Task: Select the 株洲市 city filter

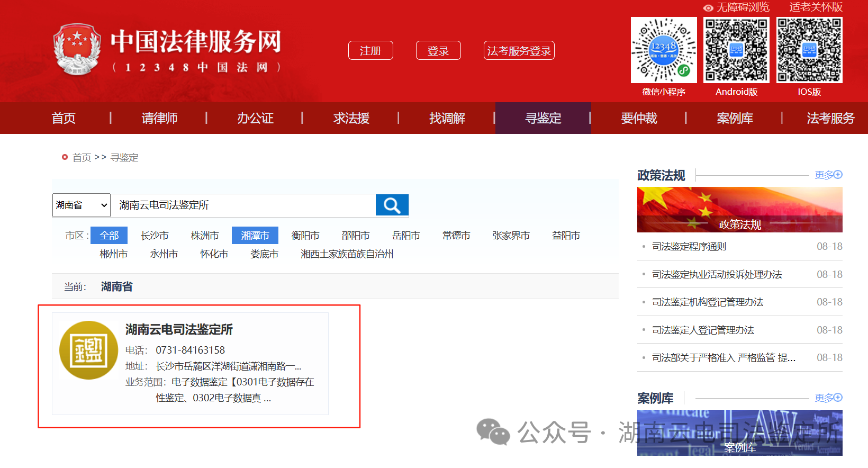Action: tap(205, 235)
